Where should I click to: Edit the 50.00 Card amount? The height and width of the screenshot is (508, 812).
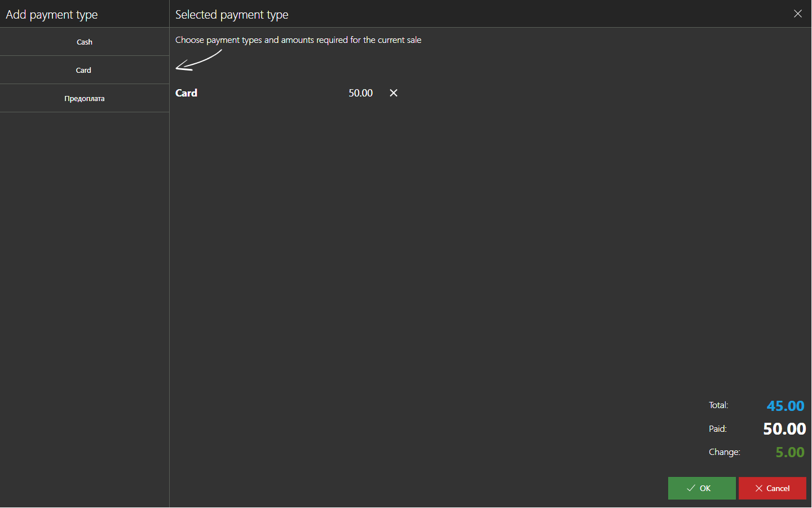360,93
